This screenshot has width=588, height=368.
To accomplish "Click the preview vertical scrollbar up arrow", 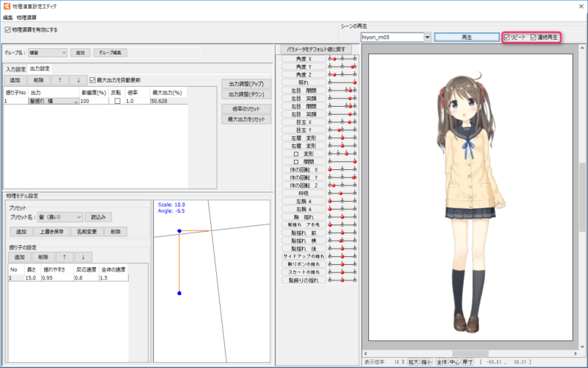I will pyautogui.click(x=582, y=48).
